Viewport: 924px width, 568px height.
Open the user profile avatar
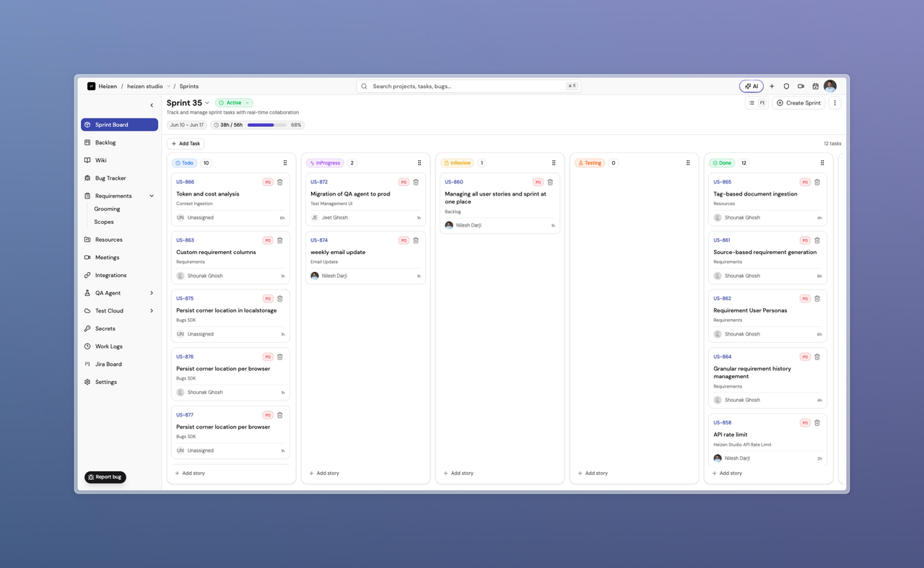coord(830,86)
